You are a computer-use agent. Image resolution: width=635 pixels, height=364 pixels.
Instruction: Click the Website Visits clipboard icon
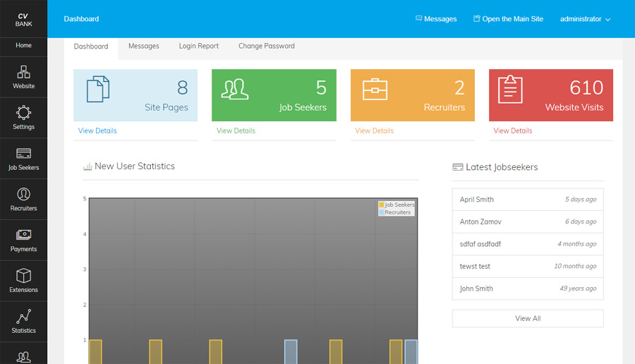pos(510,90)
